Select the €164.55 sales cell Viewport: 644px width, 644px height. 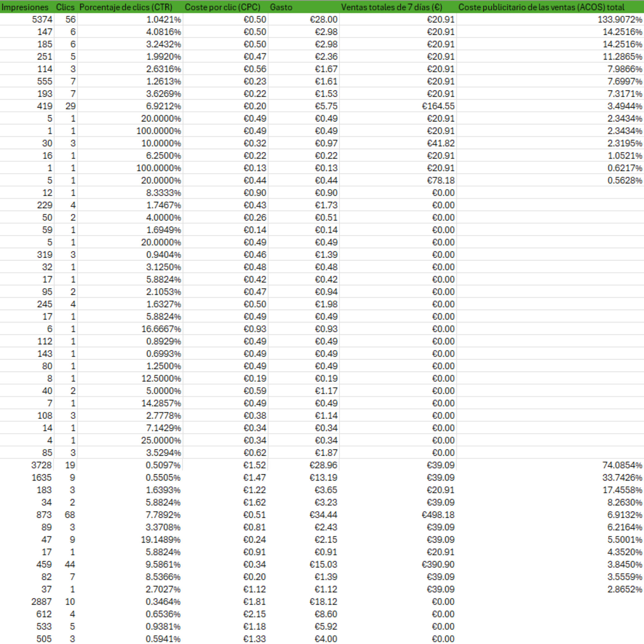(x=438, y=106)
